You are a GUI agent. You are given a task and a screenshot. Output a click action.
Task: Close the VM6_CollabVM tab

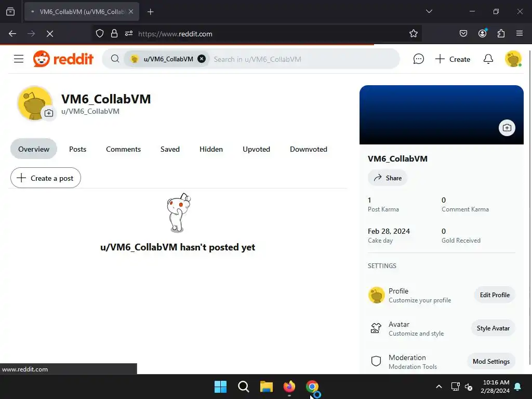[131, 11]
